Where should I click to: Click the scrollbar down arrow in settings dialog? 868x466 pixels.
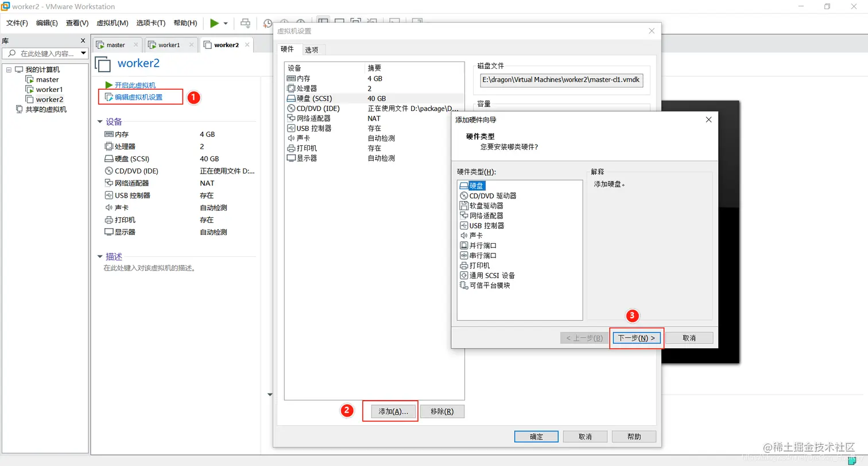pyautogui.click(x=270, y=394)
